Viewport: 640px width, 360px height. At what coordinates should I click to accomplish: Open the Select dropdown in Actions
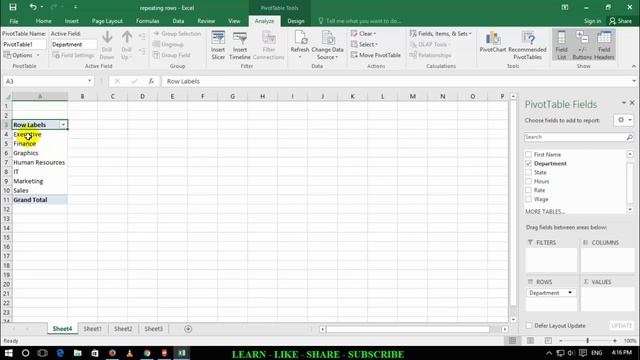[x=364, y=44]
